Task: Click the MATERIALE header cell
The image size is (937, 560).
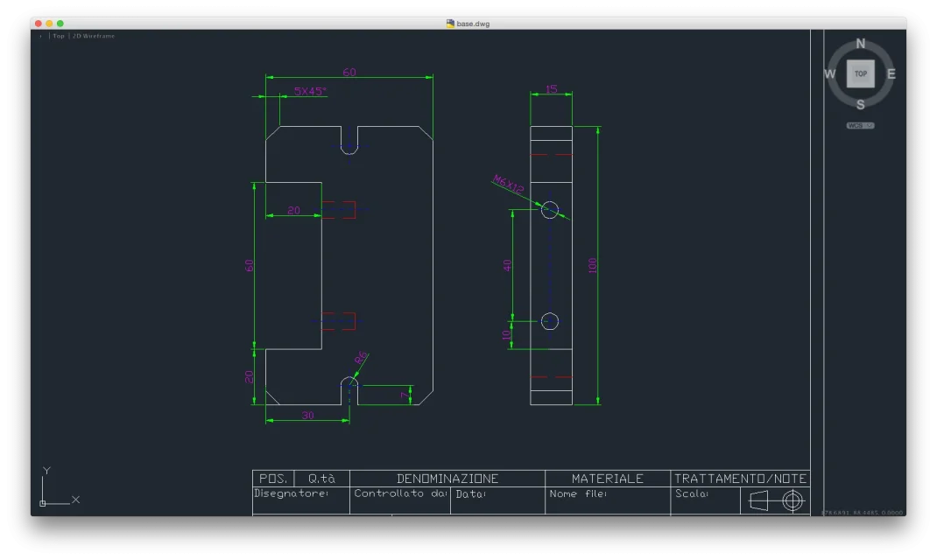Action: pyautogui.click(x=607, y=479)
